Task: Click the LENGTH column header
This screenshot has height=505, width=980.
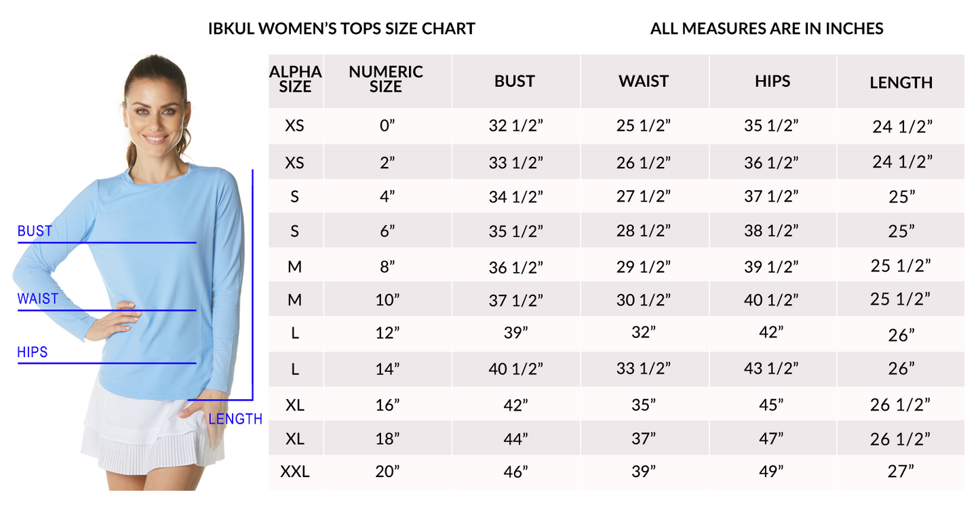Action: click(x=901, y=83)
